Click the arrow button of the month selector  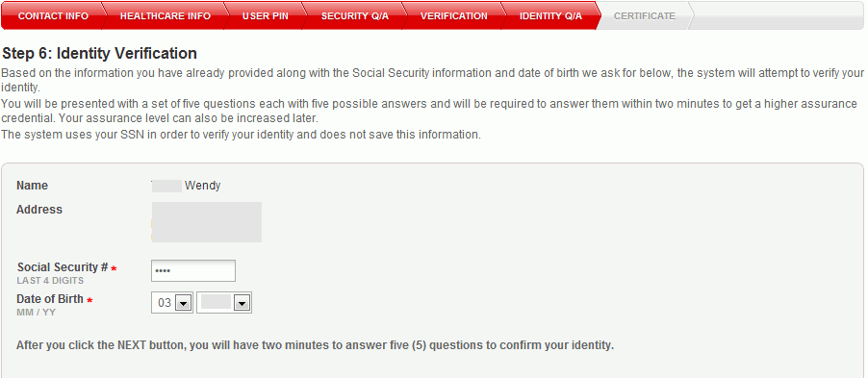coord(183,303)
